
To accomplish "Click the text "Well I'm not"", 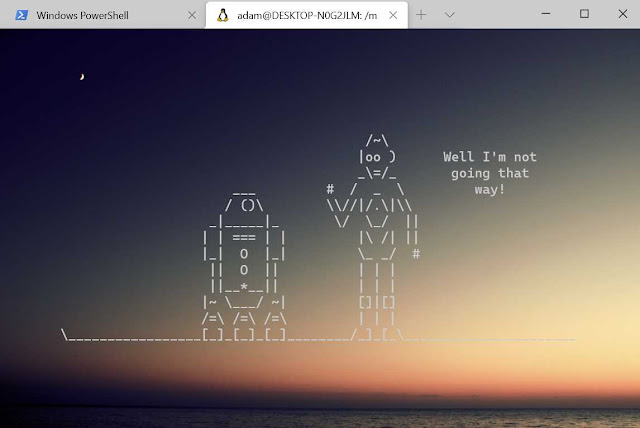I will (490, 157).
